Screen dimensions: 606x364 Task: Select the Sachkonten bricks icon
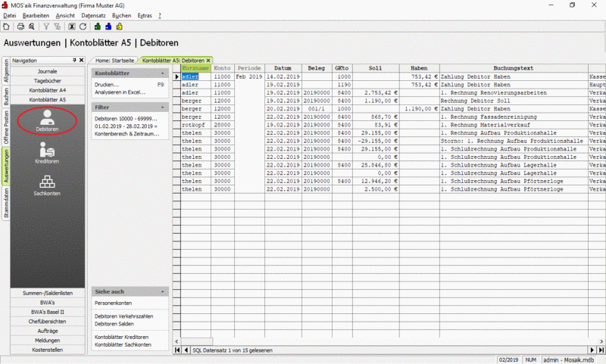click(x=47, y=185)
